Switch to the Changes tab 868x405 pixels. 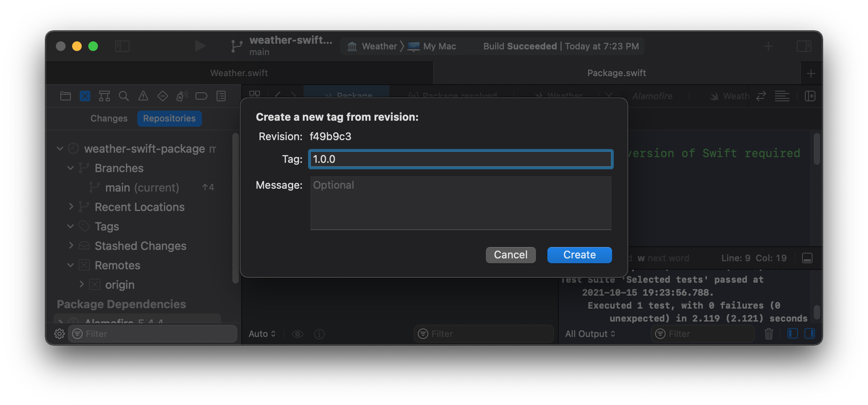[109, 118]
